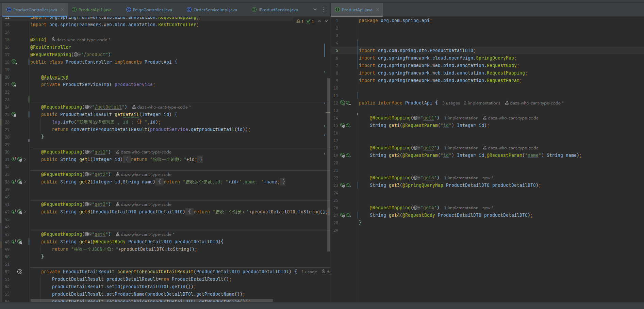Click the endpoint gutter icon beside get2 in ProductController
644x309 pixels.
point(20,182)
